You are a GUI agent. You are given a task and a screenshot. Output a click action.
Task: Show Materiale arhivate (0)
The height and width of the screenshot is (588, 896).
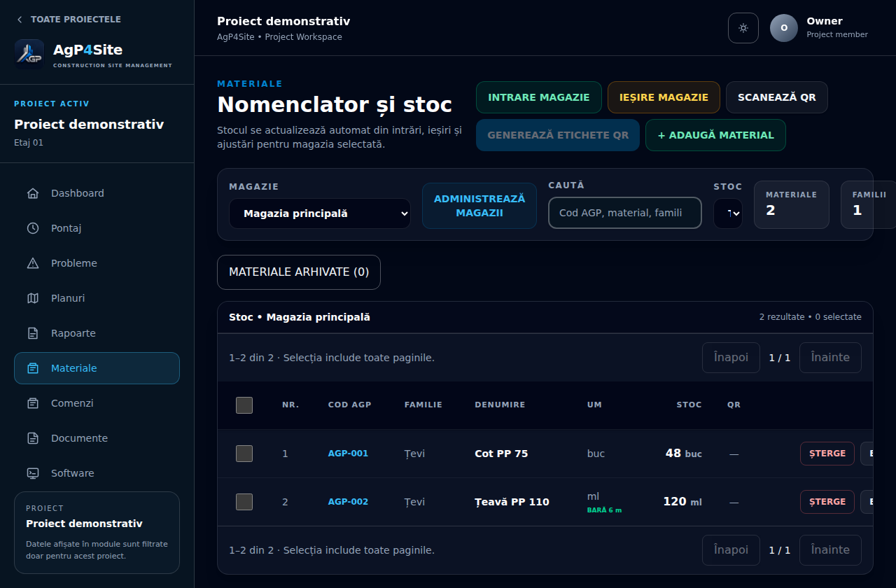click(x=299, y=272)
